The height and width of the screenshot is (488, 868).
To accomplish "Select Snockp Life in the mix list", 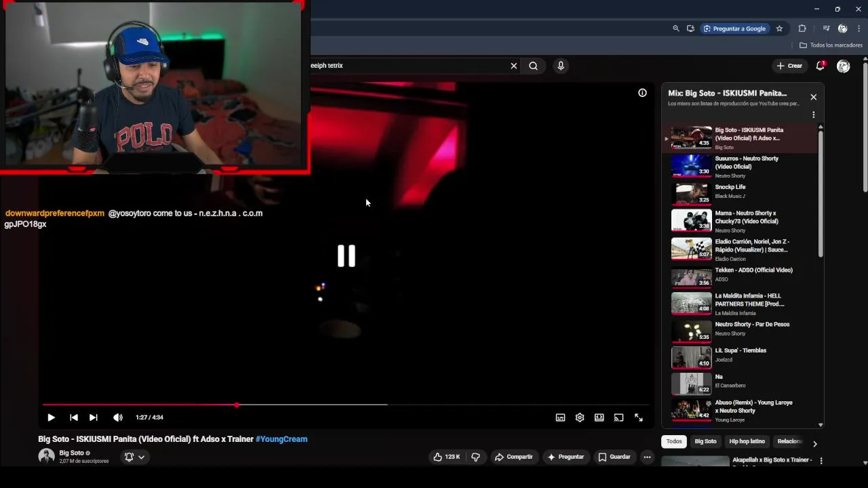I will (741, 192).
